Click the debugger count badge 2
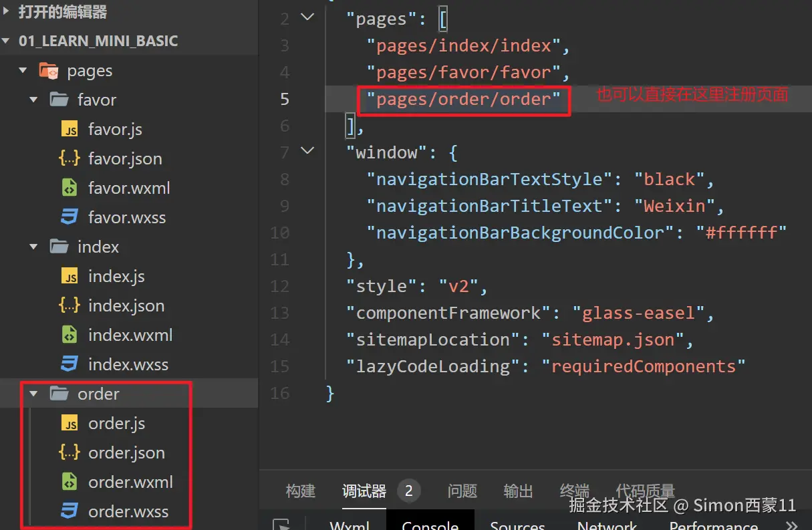 [x=408, y=491]
